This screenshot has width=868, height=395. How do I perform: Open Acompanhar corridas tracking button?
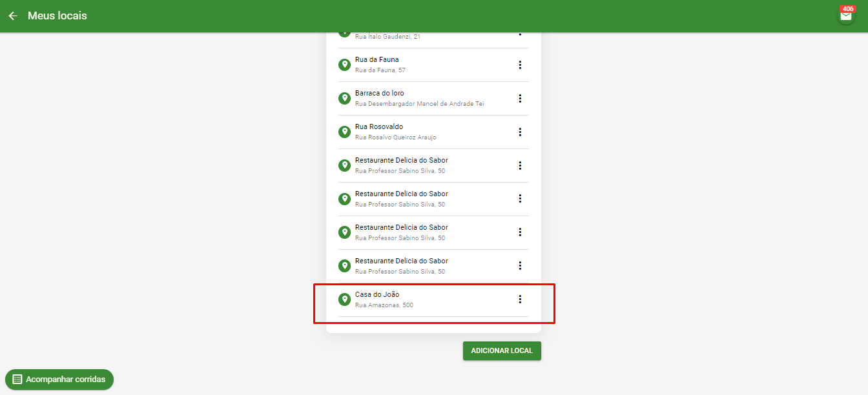click(59, 380)
